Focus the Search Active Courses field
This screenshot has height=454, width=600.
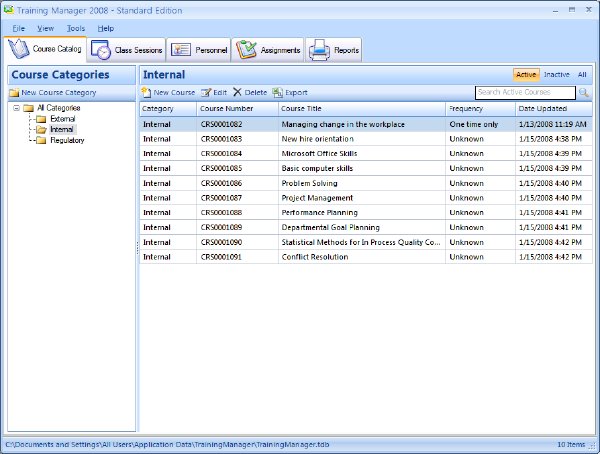click(525, 92)
